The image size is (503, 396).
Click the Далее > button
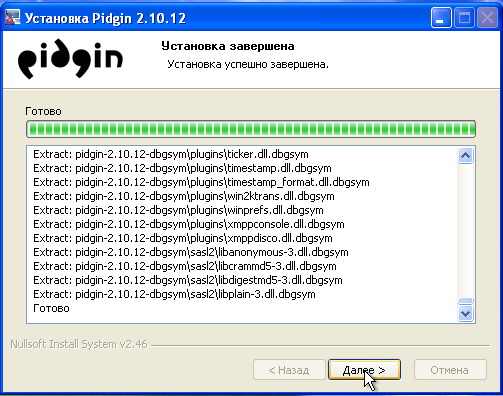click(x=364, y=370)
